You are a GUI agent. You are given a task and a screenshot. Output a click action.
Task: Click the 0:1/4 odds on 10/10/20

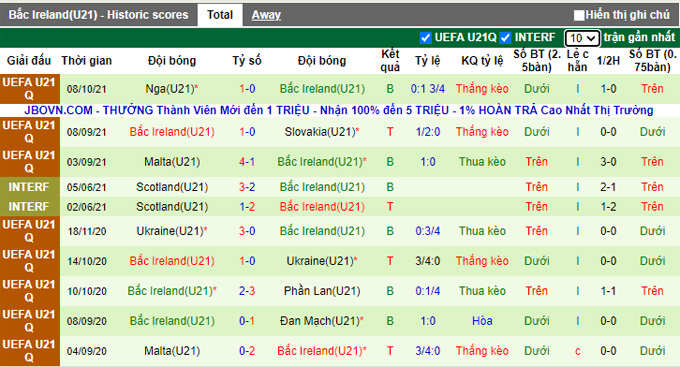pos(428,291)
